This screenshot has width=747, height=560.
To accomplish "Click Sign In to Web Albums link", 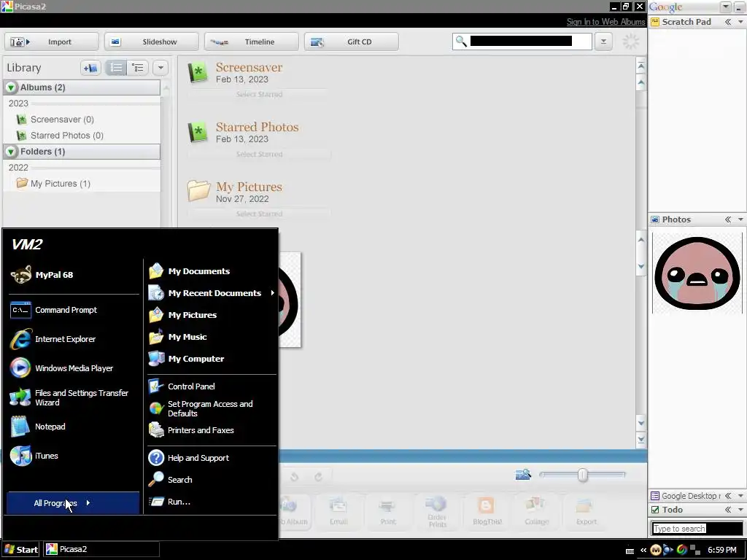I will click(605, 22).
